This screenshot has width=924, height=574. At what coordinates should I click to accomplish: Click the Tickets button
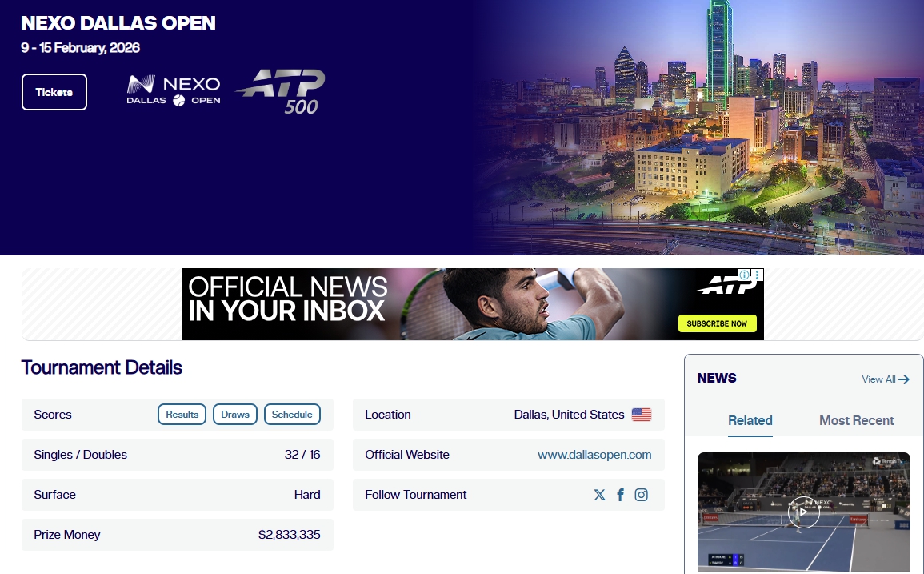pyautogui.click(x=54, y=92)
